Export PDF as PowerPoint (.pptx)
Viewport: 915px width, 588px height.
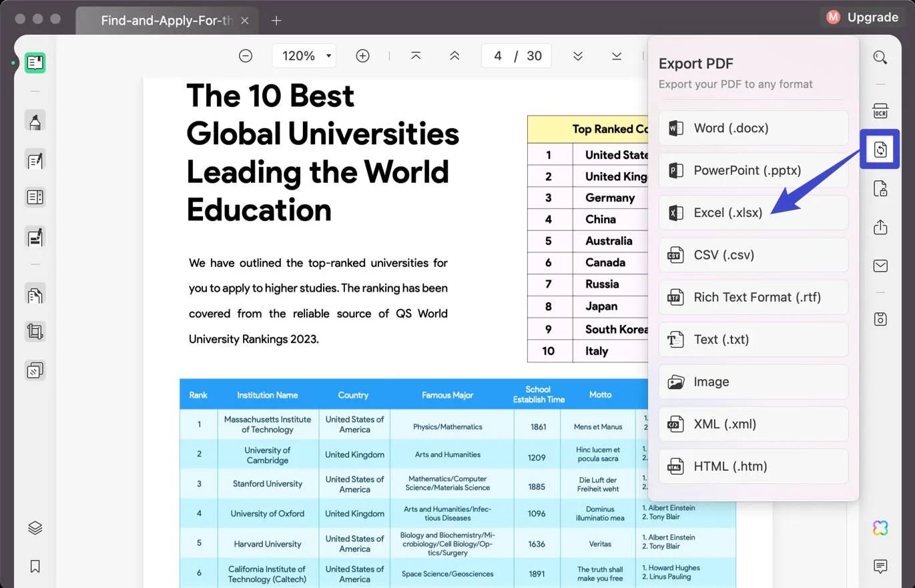(x=753, y=170)
